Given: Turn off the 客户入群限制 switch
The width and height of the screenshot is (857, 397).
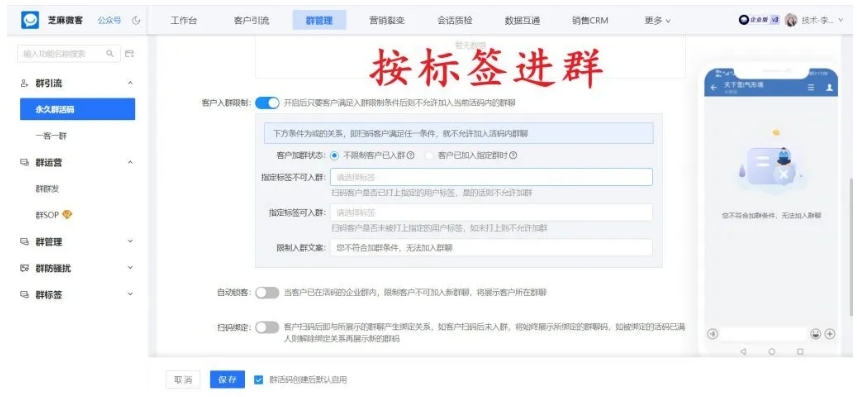Looking at the screenshot, I should 267,103.
